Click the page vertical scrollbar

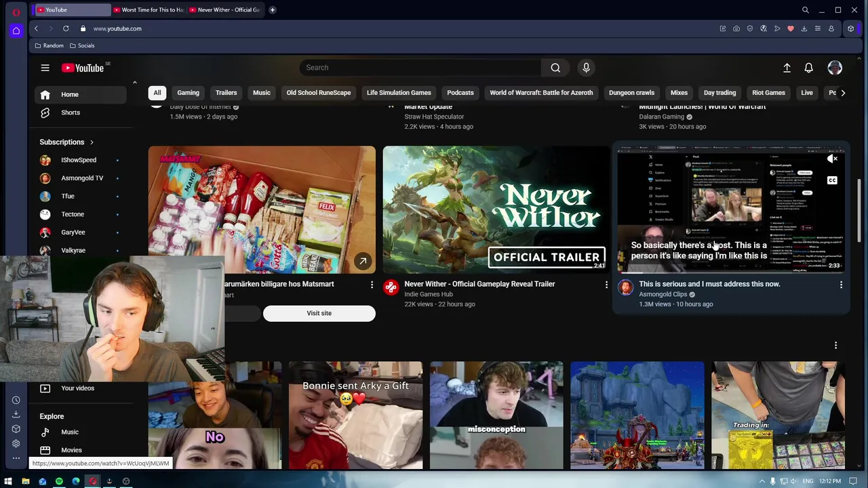[859, 210]
